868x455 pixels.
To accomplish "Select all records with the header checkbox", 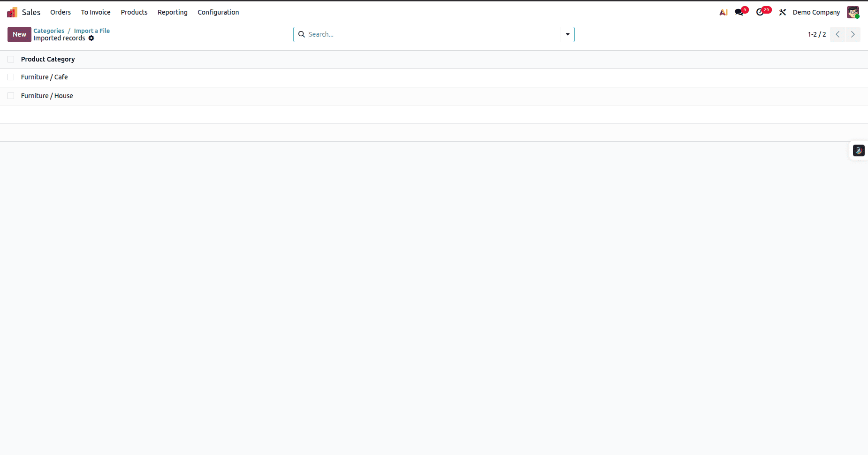I will (11, 59).
